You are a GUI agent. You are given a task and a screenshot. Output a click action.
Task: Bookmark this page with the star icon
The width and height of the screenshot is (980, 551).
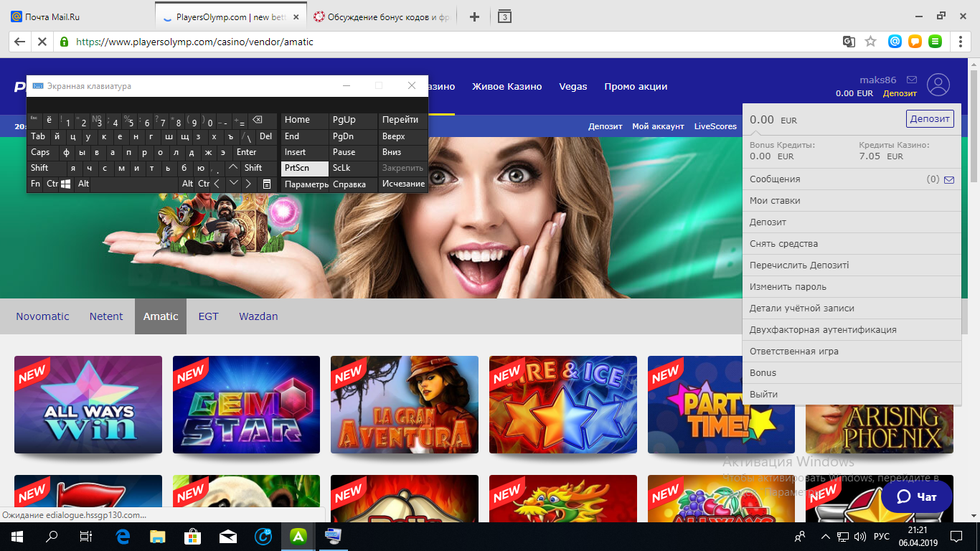coord(870,42)
